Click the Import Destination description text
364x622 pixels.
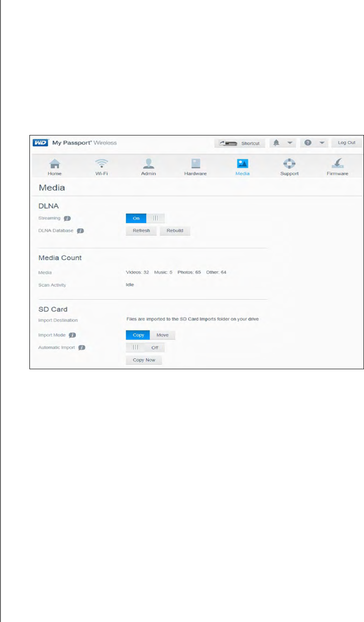192,319
